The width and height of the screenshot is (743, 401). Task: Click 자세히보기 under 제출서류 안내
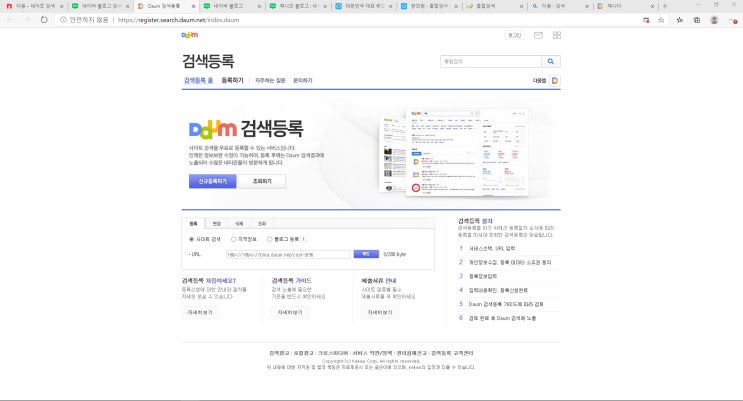[x=380, y=312]
